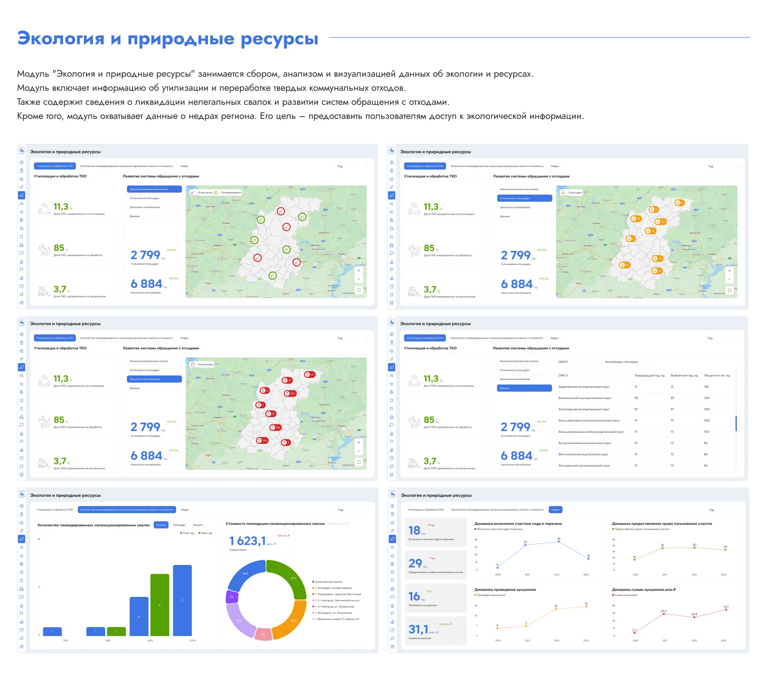Open the siren icon in orange sites panel sidebar

point(392,262)
